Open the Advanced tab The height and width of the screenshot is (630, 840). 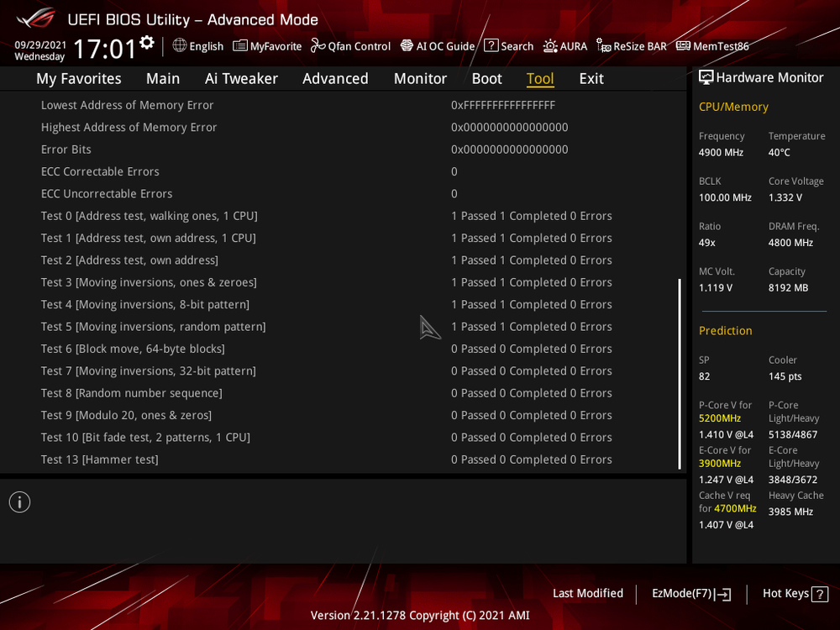(x=335, y=79)
